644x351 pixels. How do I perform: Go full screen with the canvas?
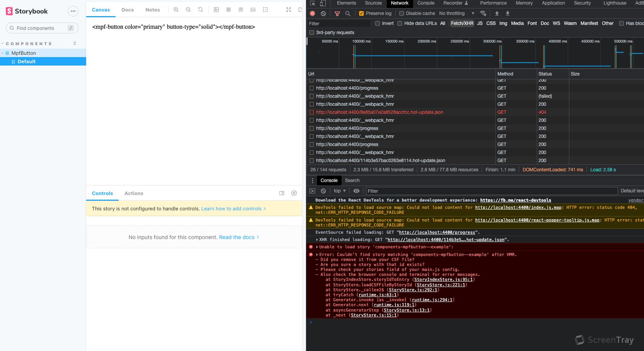[288, 10]
